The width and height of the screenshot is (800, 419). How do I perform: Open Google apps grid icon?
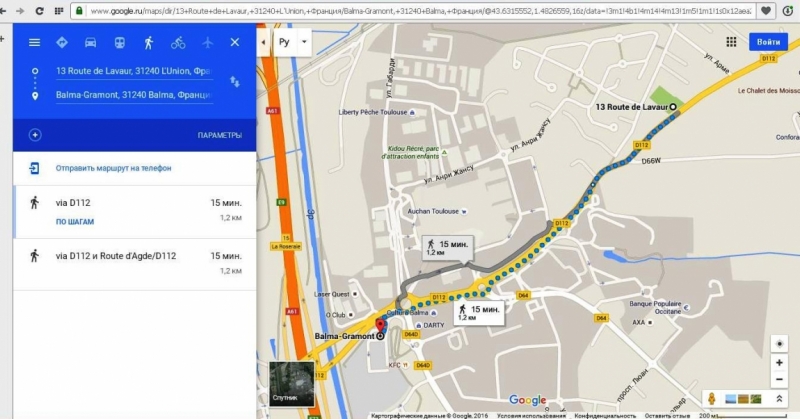[x=731, y=42]
